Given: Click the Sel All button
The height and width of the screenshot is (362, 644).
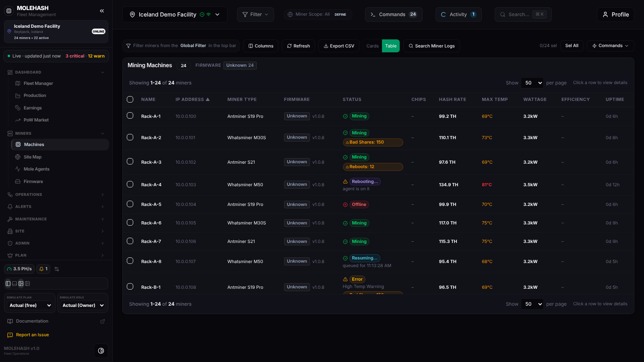Looking at the screenshot, I should 572,46.
